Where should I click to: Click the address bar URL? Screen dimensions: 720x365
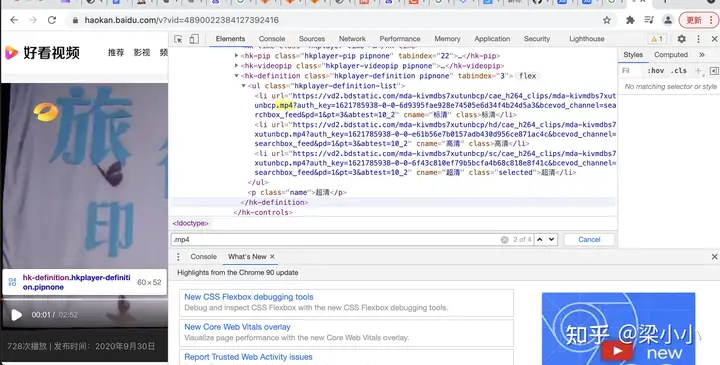(x=181, y=20)
